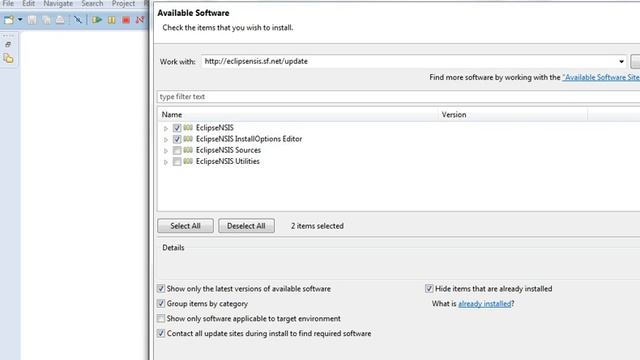Open the Project menu
Image resolution: width=640 pixels, height=360 pixels.
click(123, 4)
